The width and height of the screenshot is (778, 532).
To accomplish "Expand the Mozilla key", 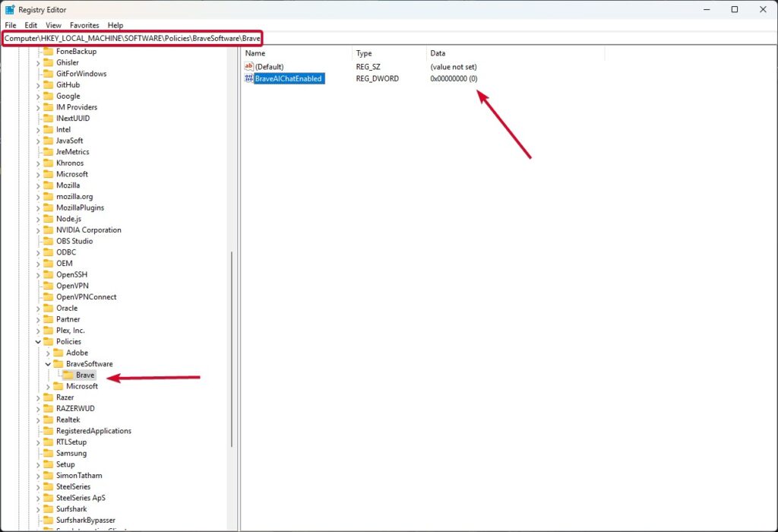I will 38,185.
